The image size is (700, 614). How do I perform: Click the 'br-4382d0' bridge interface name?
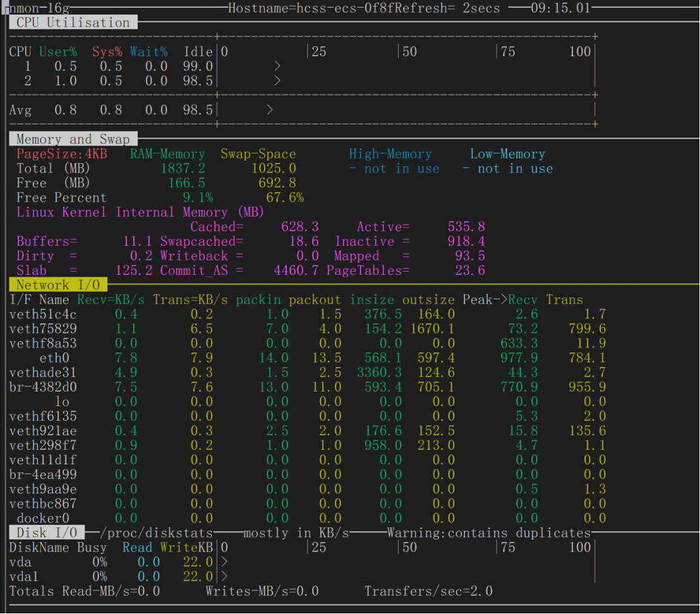(x=43, y=387)
